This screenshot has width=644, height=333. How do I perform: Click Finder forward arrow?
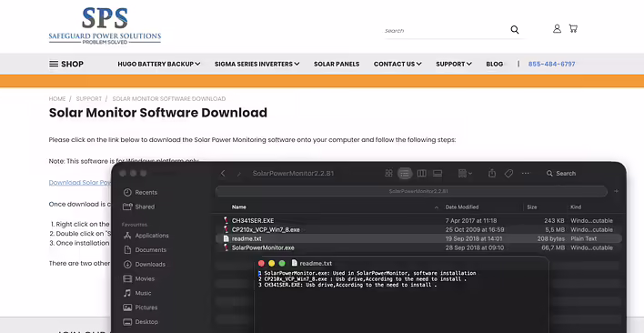tap(238, 173)
